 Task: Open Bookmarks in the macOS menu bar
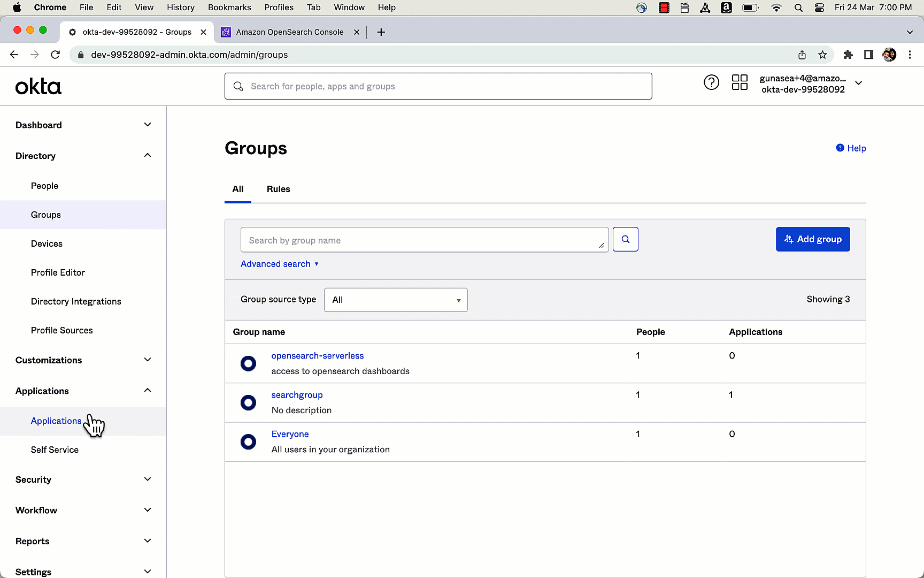click(229, 7)
